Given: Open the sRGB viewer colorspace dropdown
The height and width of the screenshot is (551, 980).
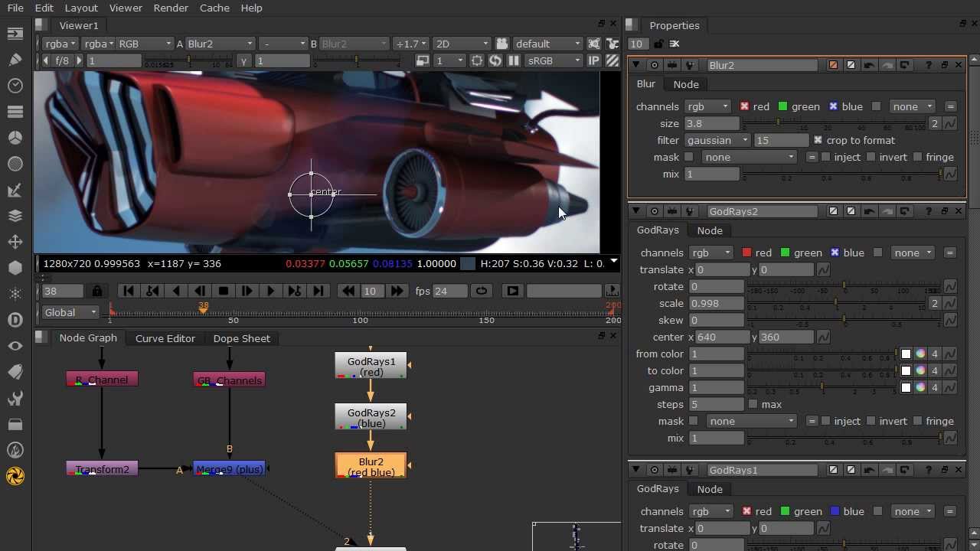Looking at the screenshot, I should 553,60.
